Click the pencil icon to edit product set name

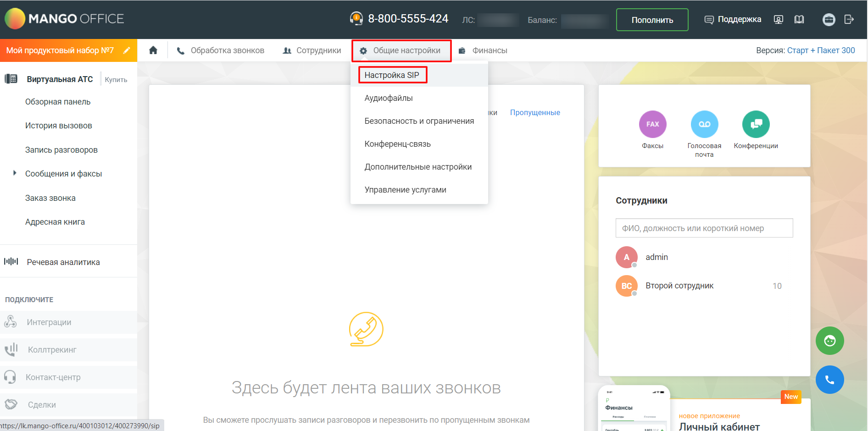[127, 50]
